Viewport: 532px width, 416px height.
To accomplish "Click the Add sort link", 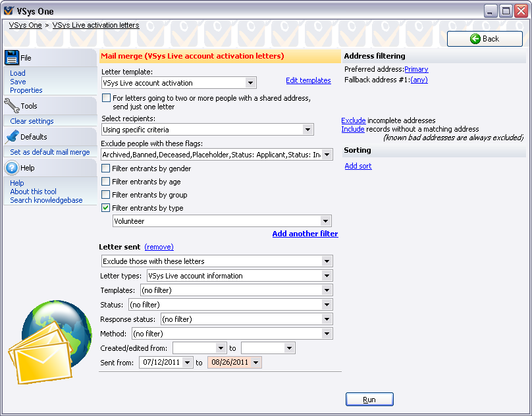I will click(358, 166).
